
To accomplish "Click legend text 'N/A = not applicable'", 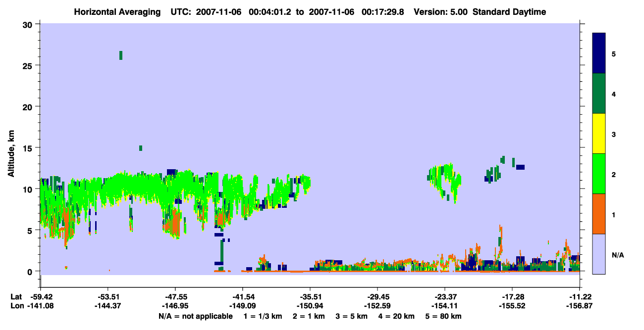I will (195, 316).
